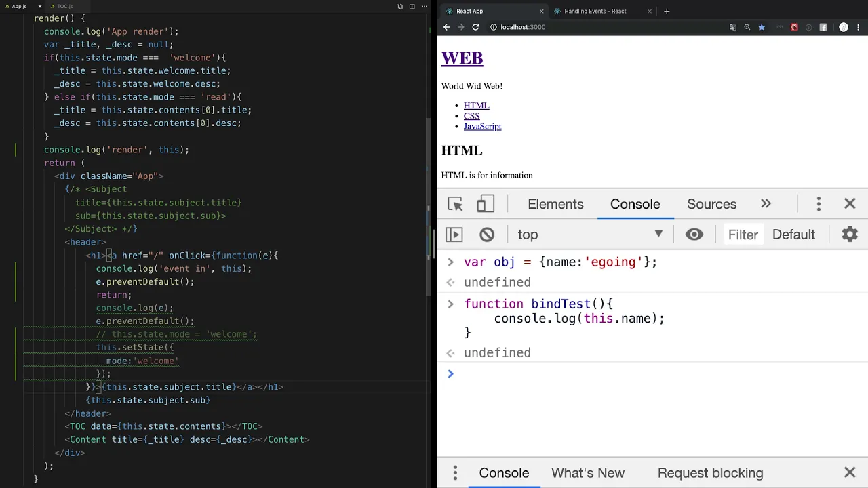Toggle the device toolbar
Image resolution: width=868 pixels, height=488 pixels.
(486, 204)
